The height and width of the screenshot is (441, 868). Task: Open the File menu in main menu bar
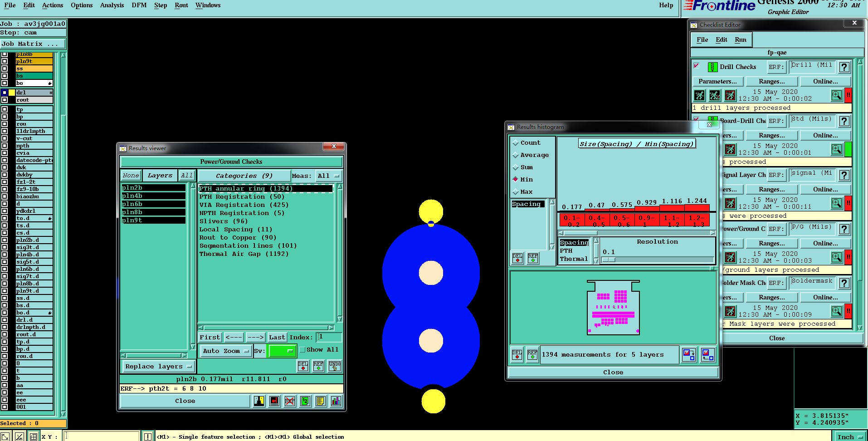point(10,5)
